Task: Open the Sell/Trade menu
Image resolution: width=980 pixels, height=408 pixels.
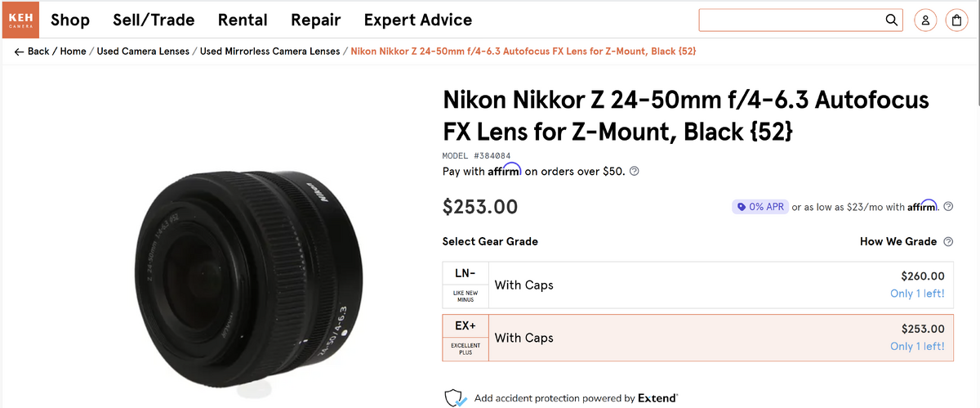Action: [154, 20]
